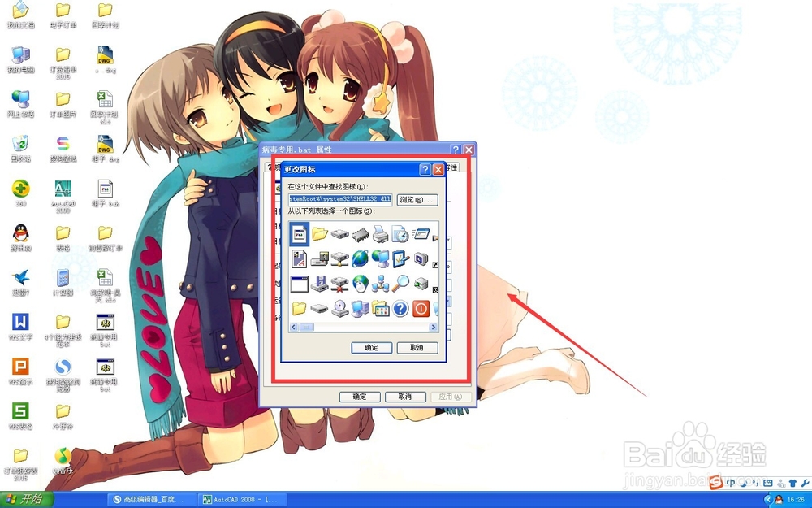Image resolution: width=812 pixels, height=508 pixels.
Task: Choose the open yellow folder icon in the list
Action: (319, 234)
